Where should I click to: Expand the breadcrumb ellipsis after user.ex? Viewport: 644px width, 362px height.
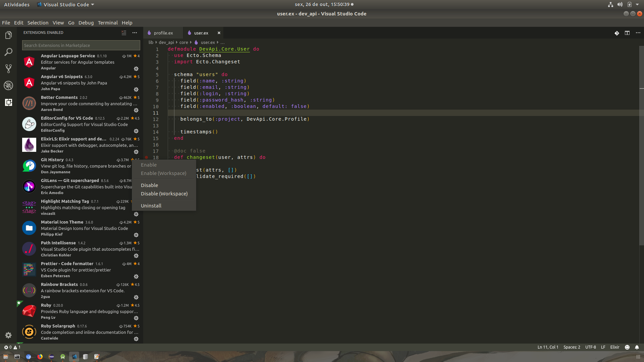[222, 42]
